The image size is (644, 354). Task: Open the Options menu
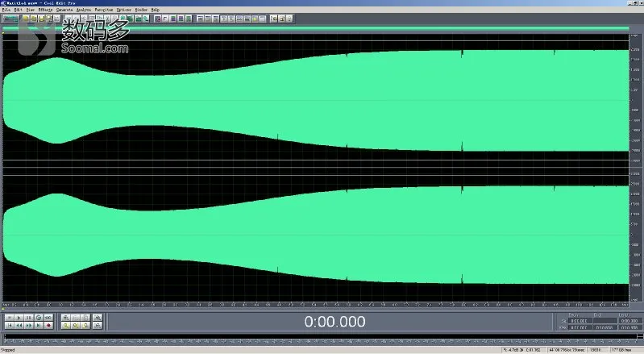[x=124, y=10]
